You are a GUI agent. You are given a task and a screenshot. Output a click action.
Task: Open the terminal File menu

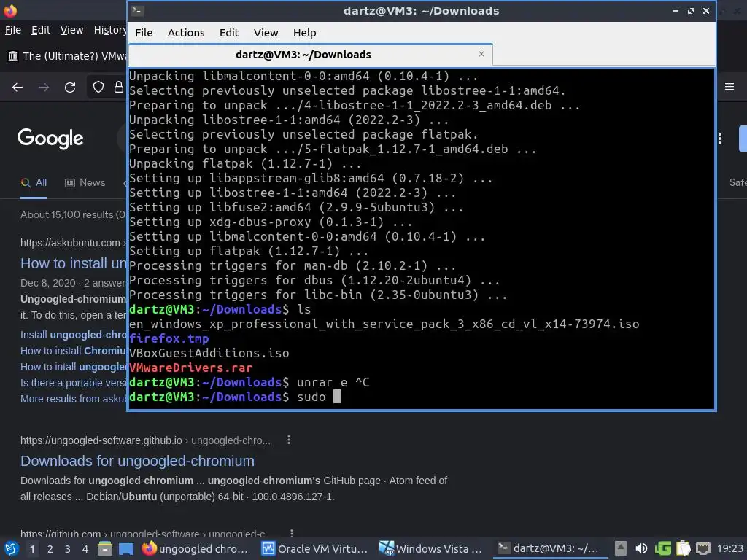(x=144, y=32)
